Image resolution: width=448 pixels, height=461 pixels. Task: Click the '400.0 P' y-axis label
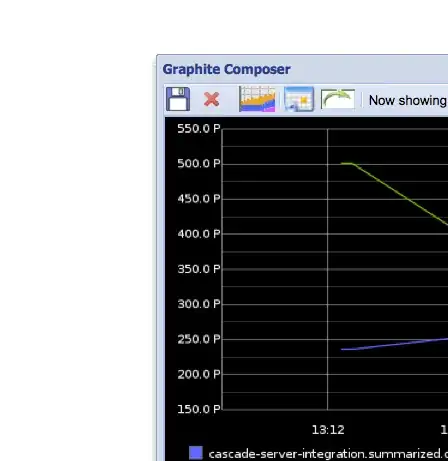[x=199, y=234]
